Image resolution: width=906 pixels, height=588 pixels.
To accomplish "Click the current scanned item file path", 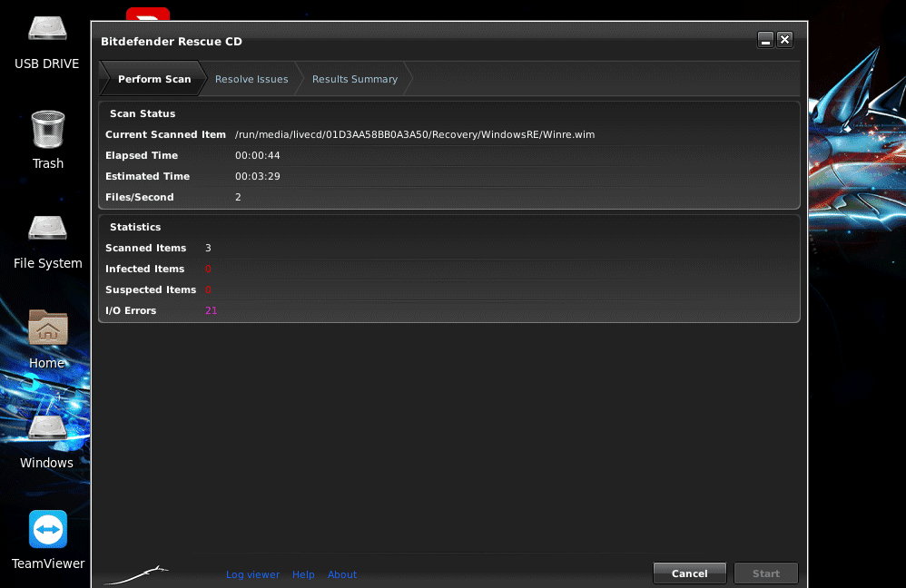I will pos(415,134).
